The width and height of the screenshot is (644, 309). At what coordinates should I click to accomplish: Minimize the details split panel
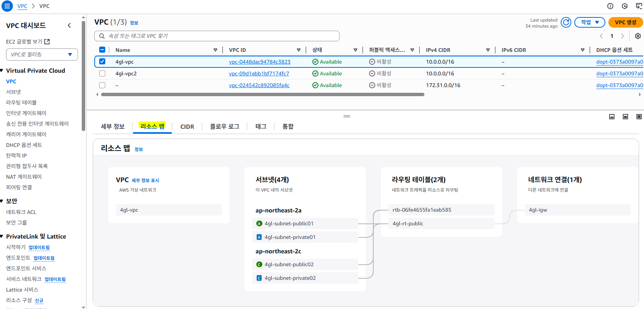[x=612, y=117]
